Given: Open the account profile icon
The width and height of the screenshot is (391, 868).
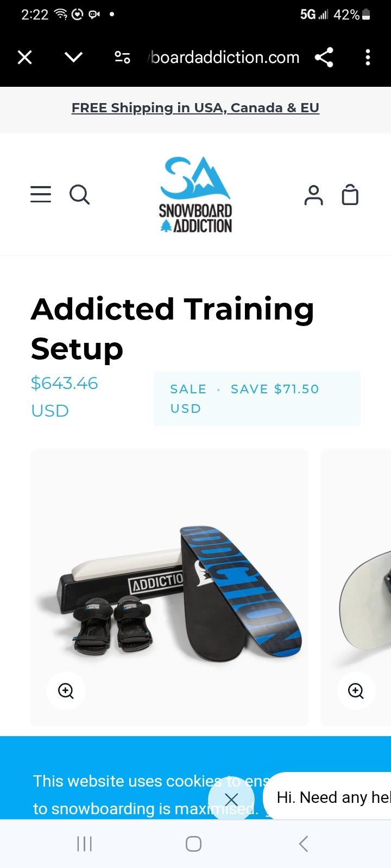Looking at the screenshot, I should click(313, 195).
